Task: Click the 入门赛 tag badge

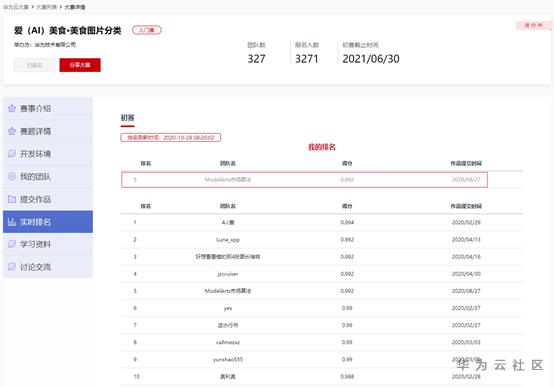Action: pyautogui.click(x=147, y=30)
